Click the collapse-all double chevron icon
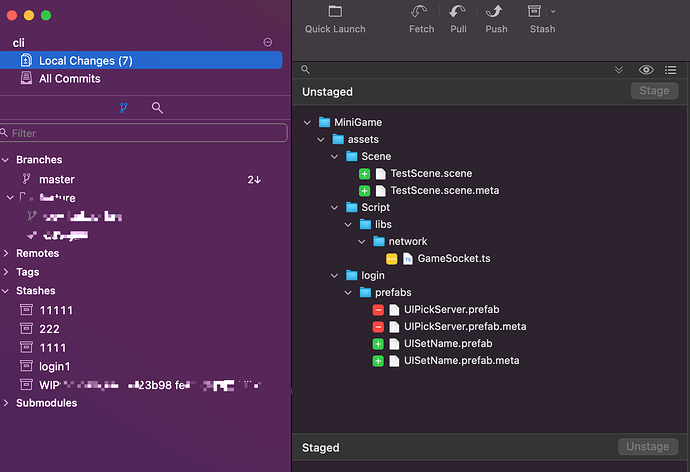The height and width of the screenshot is (472, 690). pyautogui.click(x=619, y=70)
